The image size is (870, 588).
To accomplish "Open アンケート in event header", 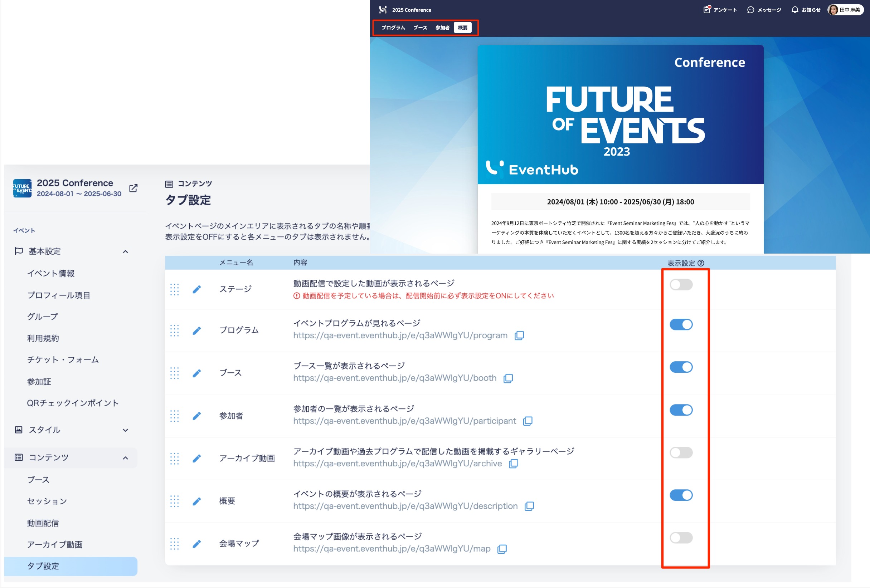I will point(720,10).
